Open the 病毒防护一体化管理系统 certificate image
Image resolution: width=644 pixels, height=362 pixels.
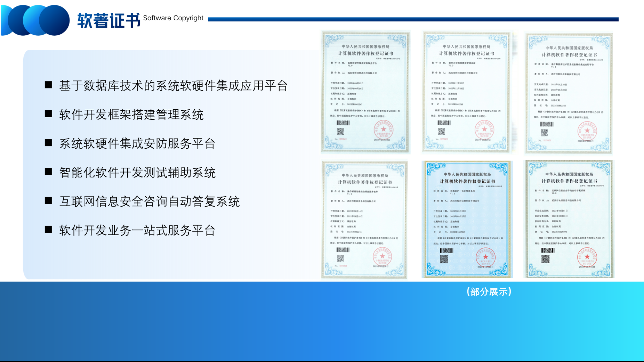click(467, 219)
